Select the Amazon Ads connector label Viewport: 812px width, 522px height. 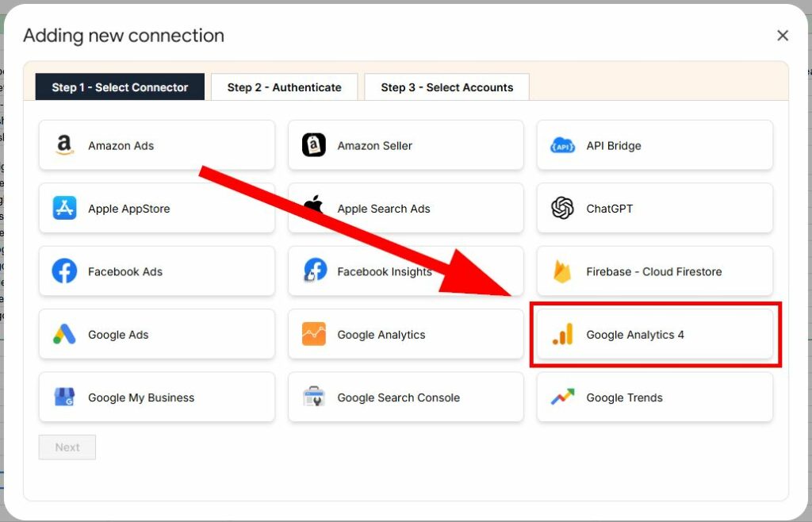point(121,145)
